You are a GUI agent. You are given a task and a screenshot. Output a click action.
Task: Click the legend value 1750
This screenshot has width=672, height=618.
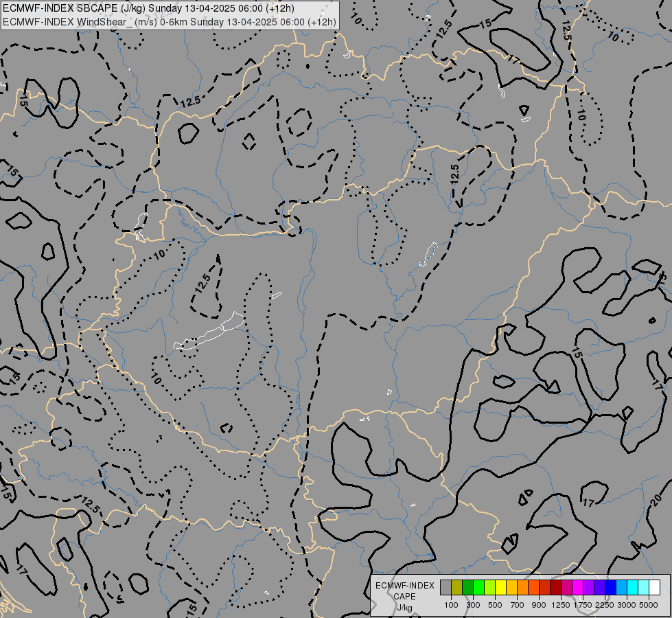[x=583, y=605]
